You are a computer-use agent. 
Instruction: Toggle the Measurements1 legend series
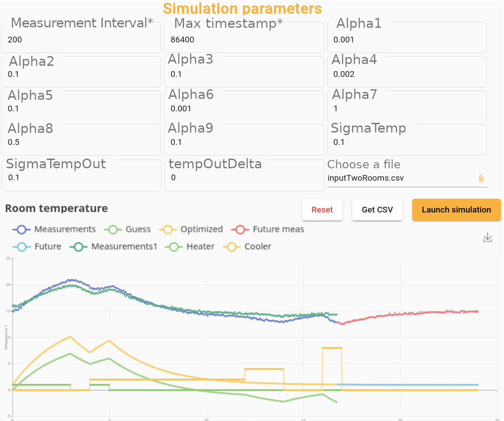click(114, 247)
